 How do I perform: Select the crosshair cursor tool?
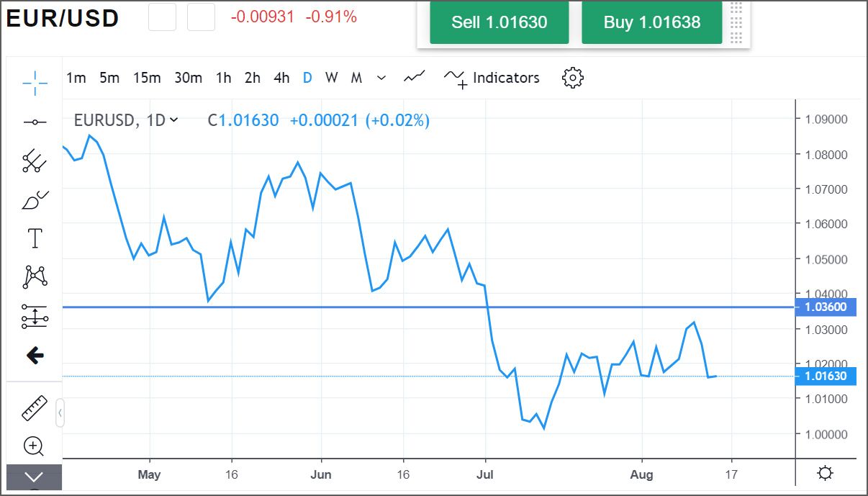[35, 83]
